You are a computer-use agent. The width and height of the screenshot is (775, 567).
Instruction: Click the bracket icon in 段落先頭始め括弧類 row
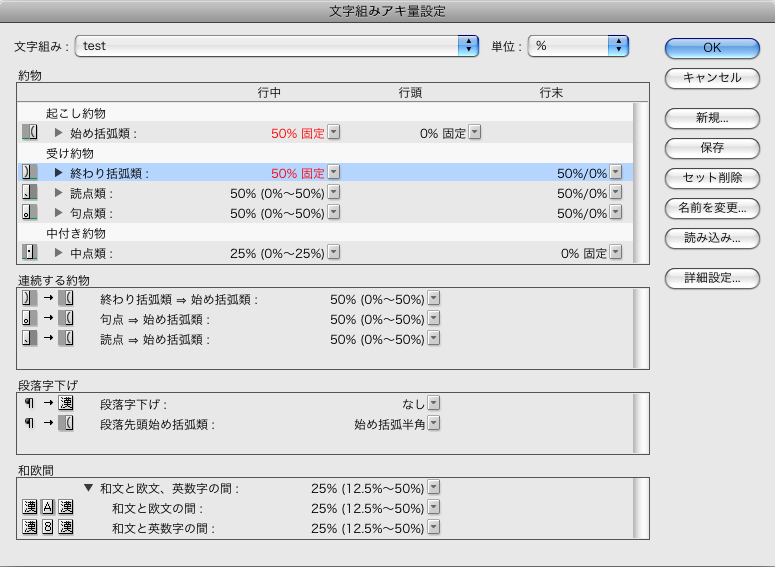tap(66, 423)
